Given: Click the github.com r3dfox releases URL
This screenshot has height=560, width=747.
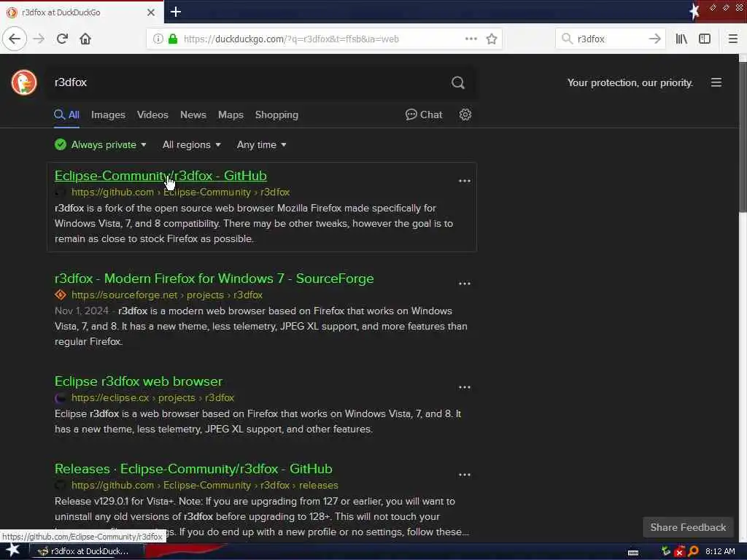Looking at the screenshot, I should [x=205, y=485].
